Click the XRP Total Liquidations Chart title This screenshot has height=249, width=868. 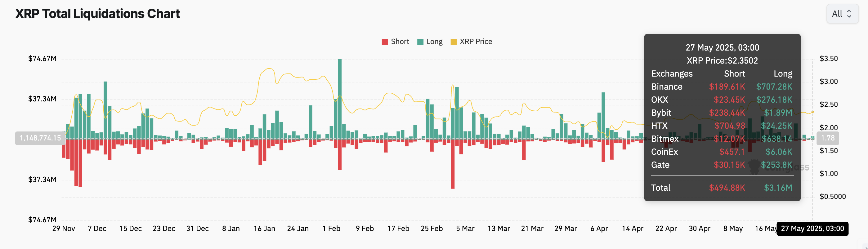click(98, 14)
